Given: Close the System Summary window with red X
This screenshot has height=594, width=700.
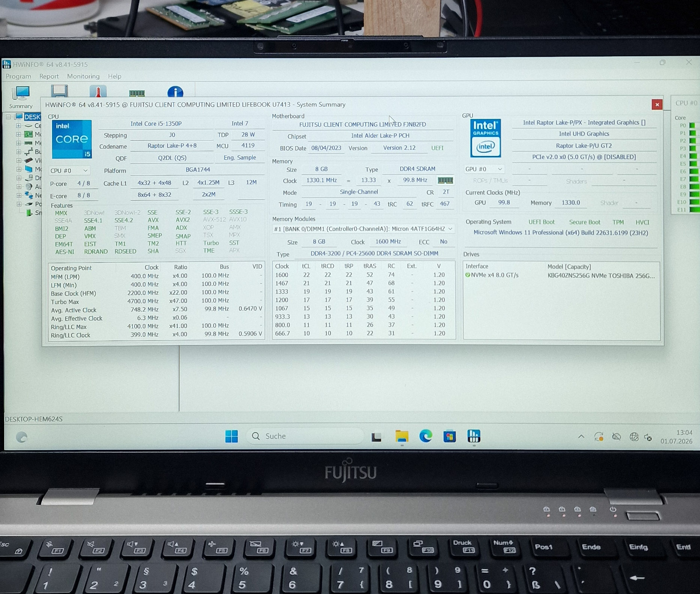Looking at the screenshot, I should click(657, 104).
